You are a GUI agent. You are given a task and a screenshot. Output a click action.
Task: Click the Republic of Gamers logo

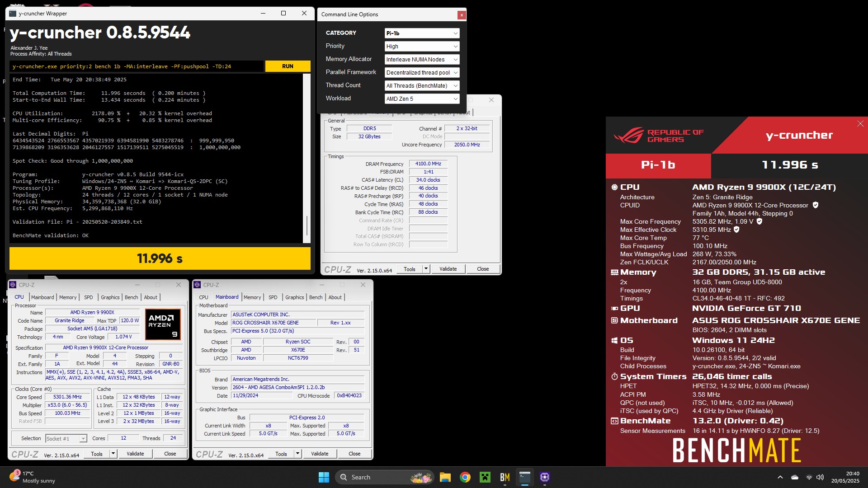(659, 135)
